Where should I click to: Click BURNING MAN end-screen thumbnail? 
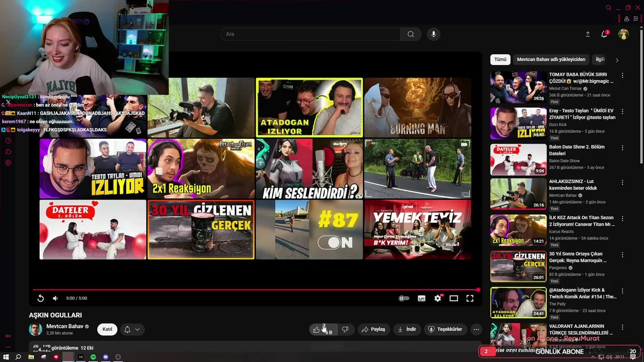pos(418,108)
